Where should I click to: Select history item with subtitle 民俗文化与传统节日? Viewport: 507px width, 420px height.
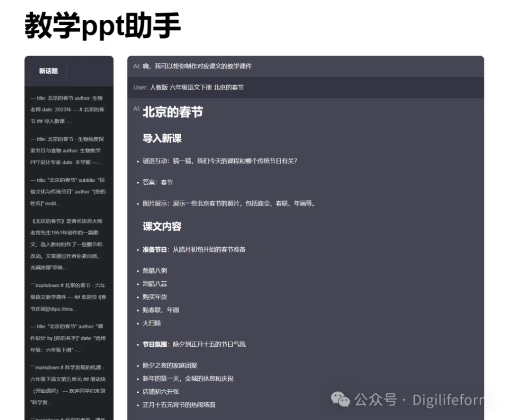[68, 192]
